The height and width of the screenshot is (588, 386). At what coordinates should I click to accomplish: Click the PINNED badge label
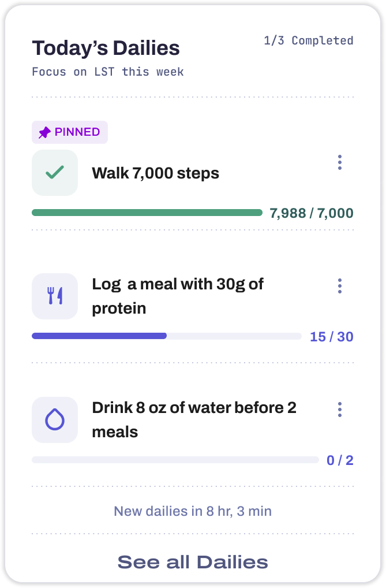70,132
